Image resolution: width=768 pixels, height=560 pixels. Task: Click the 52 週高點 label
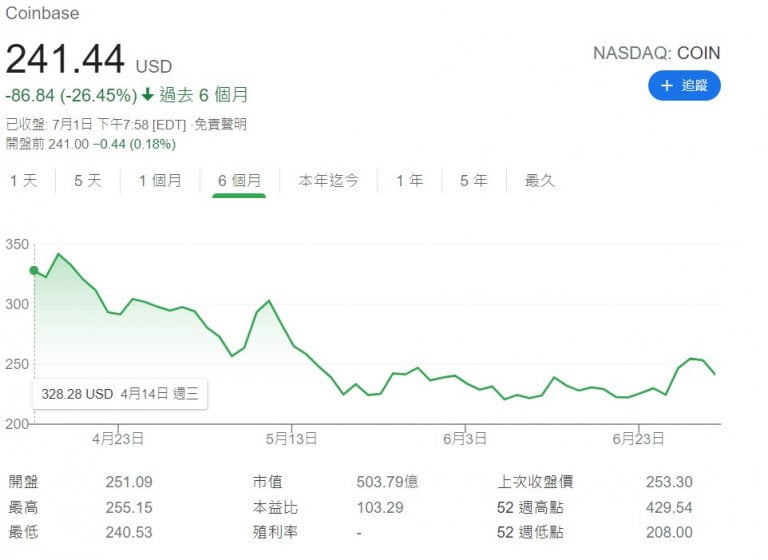[530, 508]
